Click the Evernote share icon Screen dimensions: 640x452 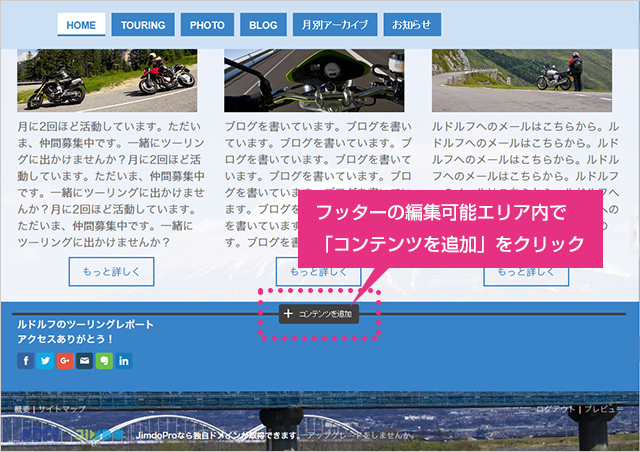pos(104,361)
